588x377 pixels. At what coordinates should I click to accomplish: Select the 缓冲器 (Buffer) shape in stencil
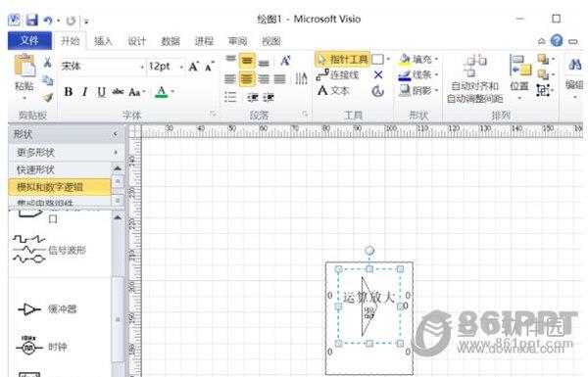click(x=47, y=309)
